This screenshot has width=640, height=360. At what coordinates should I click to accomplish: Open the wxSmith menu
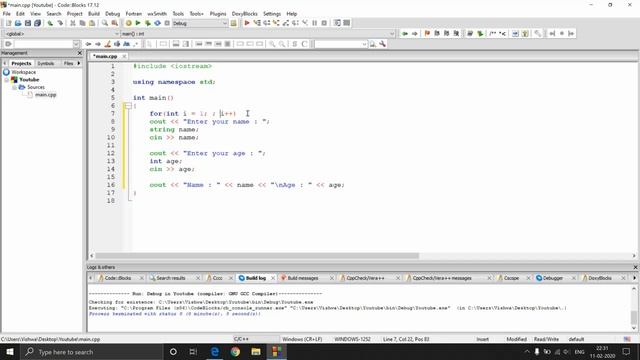point(157,13)
